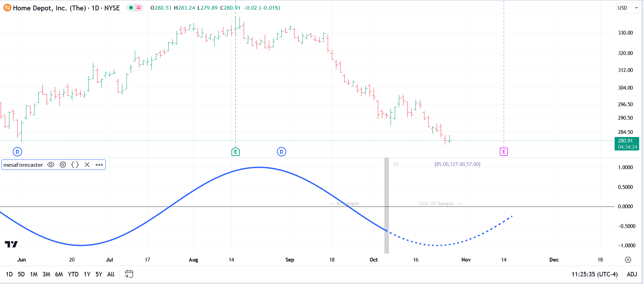Click the TradingView logo
The width and height of the screenshot is (644, 284).
coord(11,244)
